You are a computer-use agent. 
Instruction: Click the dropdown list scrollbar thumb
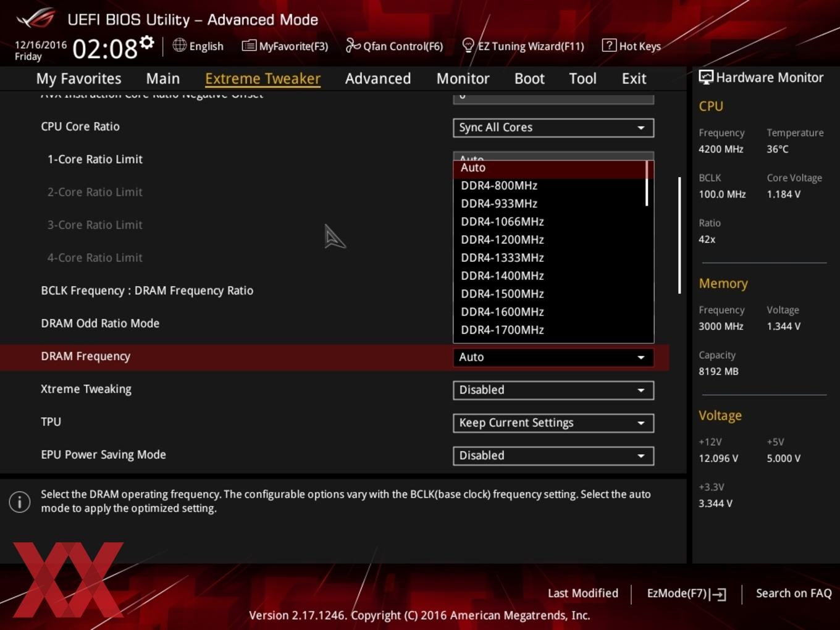(647, 183)
